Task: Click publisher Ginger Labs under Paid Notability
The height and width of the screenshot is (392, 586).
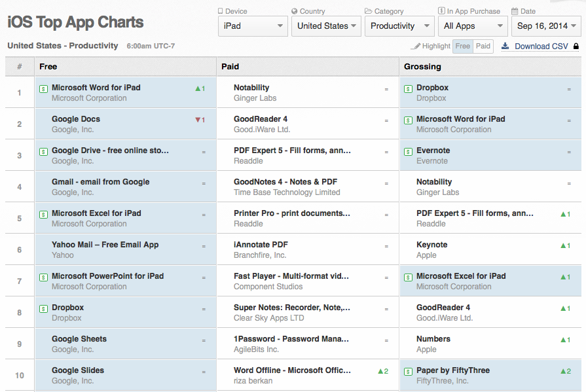Action: tap(255, 98)
